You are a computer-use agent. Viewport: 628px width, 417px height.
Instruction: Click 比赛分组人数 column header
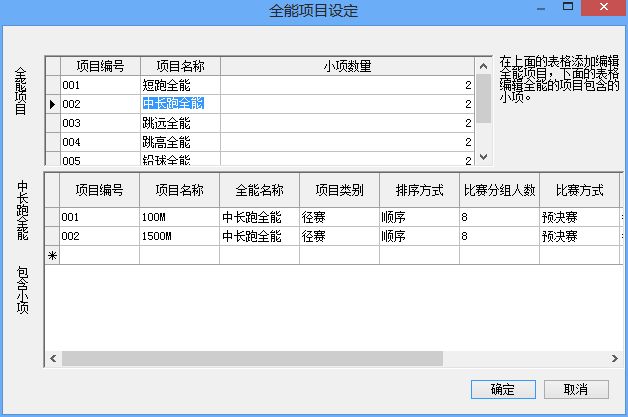(499, 190)
